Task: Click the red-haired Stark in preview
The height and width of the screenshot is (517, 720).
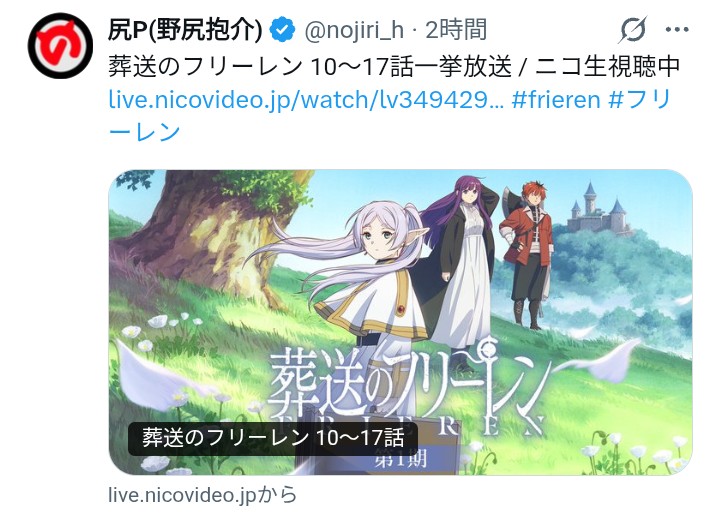Action: click(528, 255)
